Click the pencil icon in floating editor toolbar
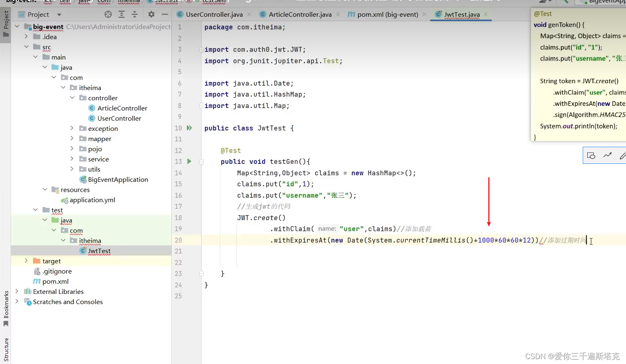 (623, 155)
